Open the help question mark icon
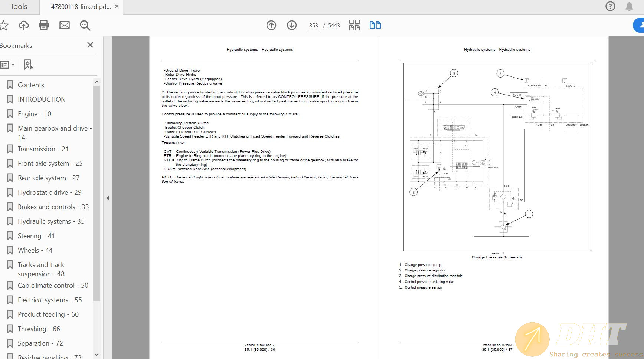Screen dimensions: 644x359 coord(610,6)
